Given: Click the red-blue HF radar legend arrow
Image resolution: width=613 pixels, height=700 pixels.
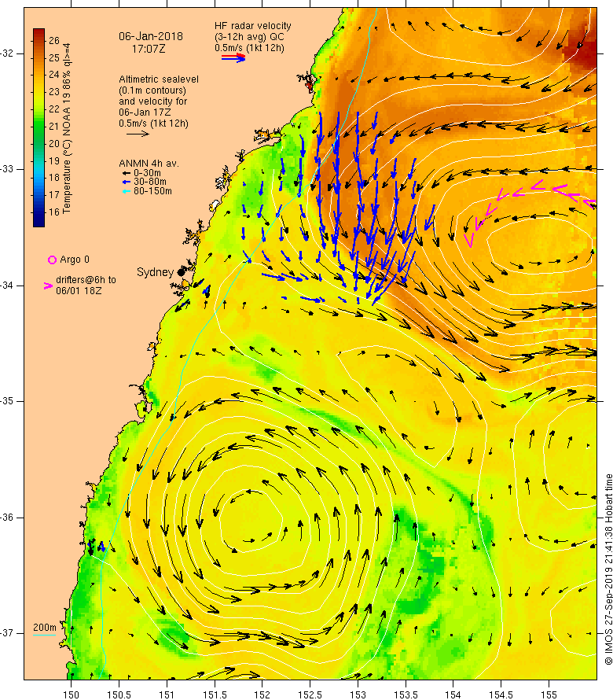Looking at the screenshot, I should (x=233, y=57).
